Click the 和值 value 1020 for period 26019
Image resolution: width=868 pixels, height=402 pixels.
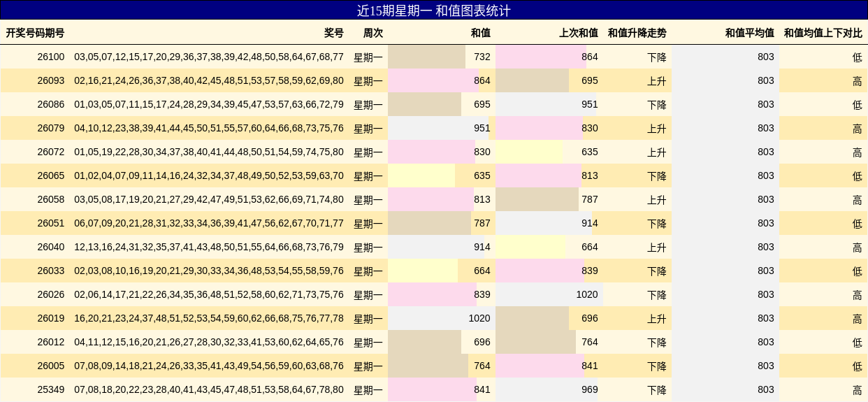coord(479,318)
